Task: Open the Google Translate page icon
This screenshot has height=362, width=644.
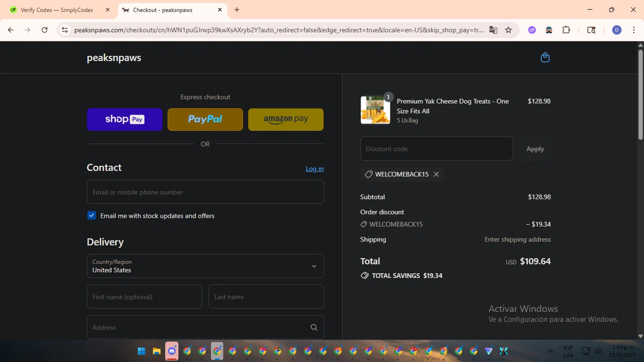Action: coord(493,30)
